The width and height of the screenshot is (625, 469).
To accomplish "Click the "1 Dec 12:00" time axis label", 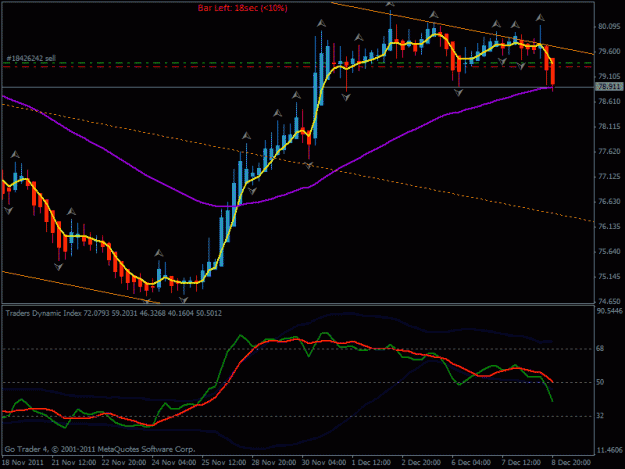I will click(x=371, y=463).
